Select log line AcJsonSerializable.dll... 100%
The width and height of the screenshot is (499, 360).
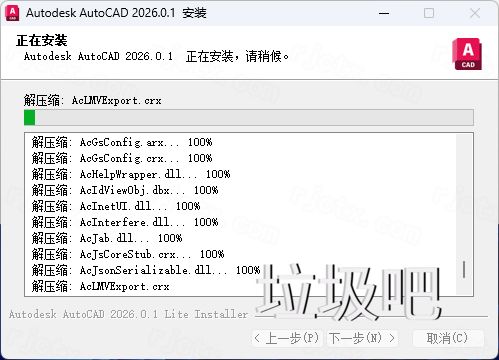coord(146,270)
